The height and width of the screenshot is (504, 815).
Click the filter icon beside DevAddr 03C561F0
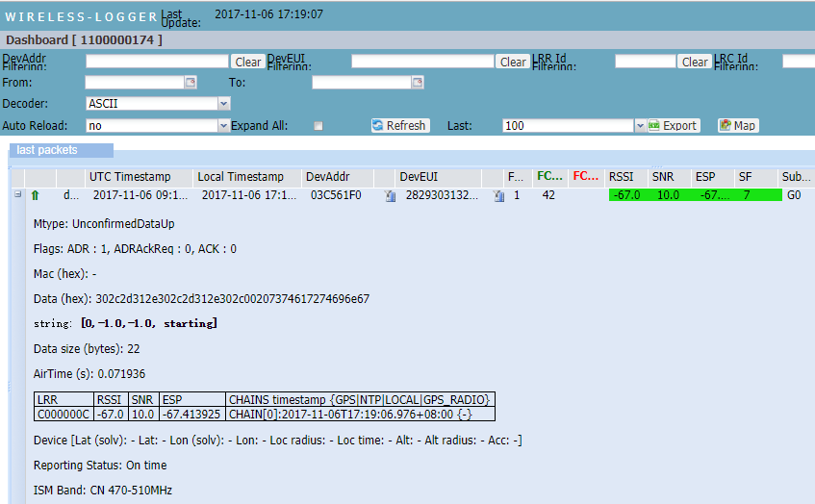pyautogui.click(x=390, y=196)
